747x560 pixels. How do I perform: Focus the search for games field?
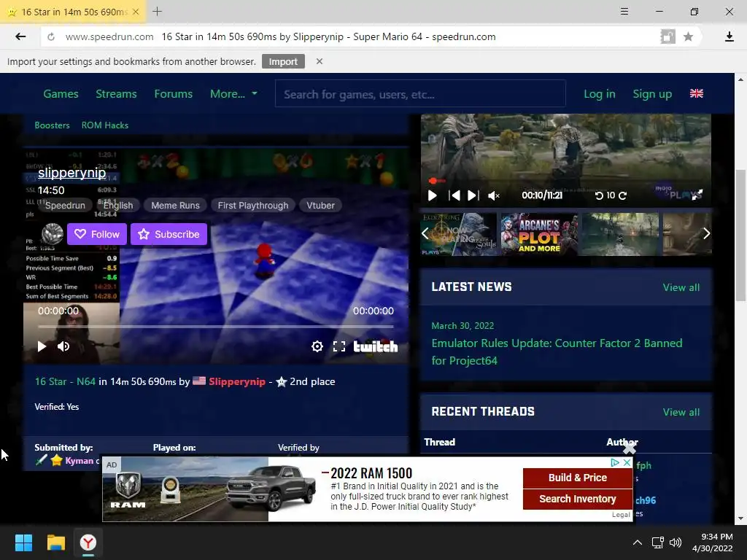point(420,94)
